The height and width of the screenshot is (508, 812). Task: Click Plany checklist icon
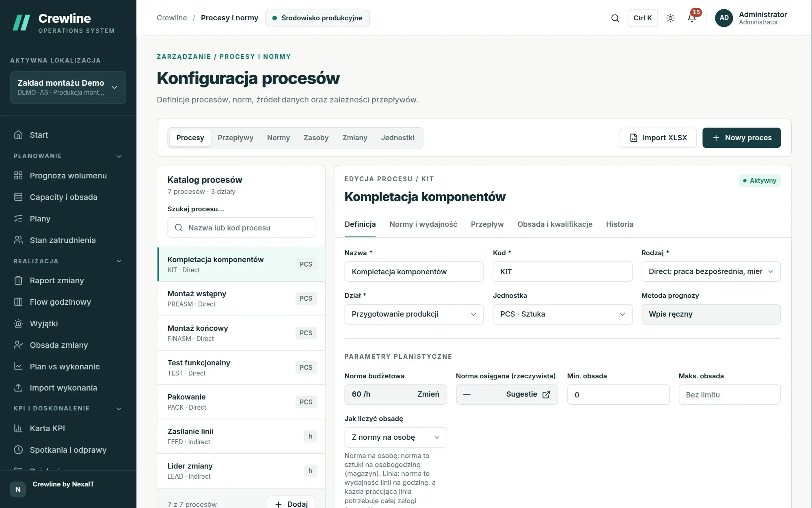point(18,219)
